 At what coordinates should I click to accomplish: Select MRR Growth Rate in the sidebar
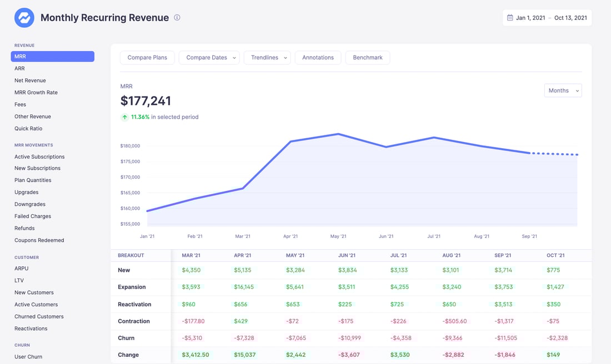tap(36, 92)
